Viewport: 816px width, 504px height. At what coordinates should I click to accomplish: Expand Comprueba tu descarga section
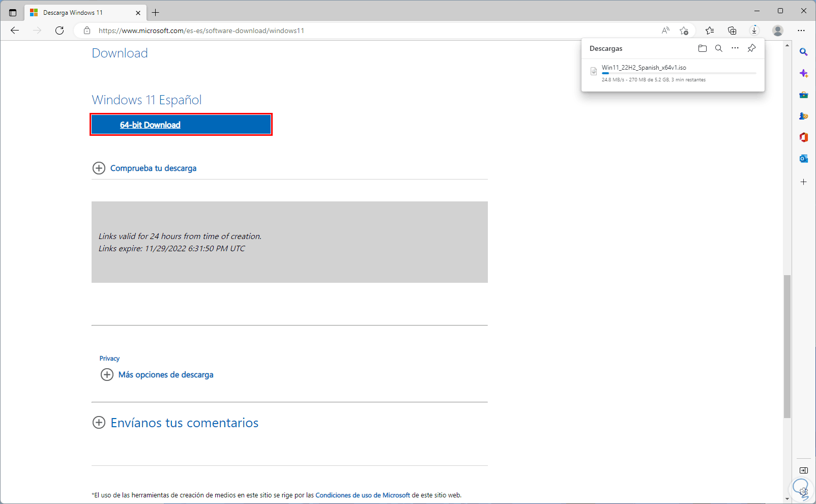pyautogui.click(x=144, y=168)
